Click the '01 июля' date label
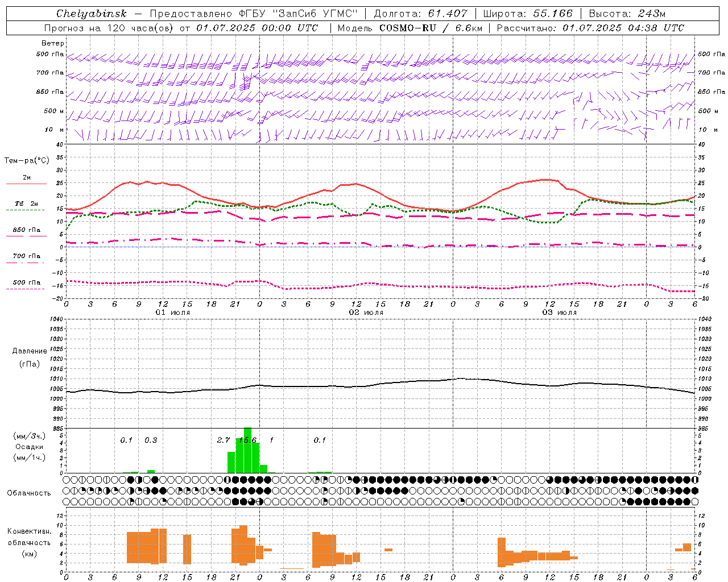This screenshot has width=728, height=582. (173, 313)
